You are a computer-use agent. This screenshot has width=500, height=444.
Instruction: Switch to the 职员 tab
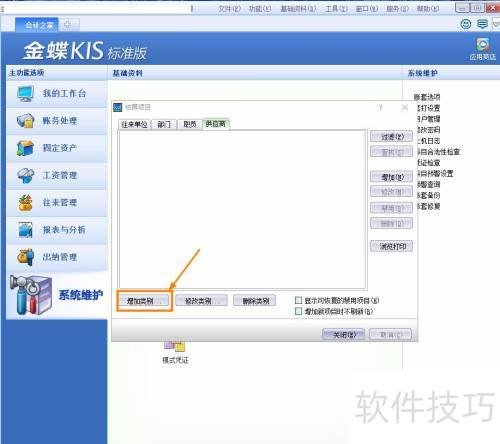tap(190, 124)
